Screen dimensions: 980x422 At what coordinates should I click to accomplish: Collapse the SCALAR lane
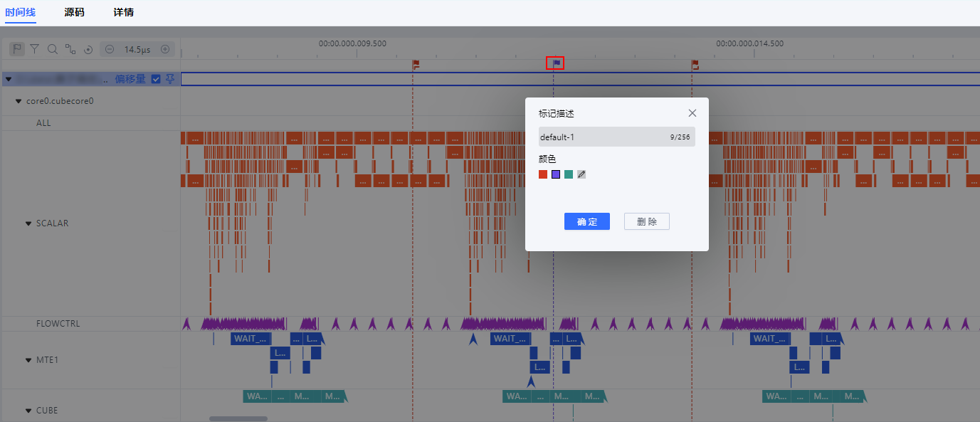coord(29,223)
